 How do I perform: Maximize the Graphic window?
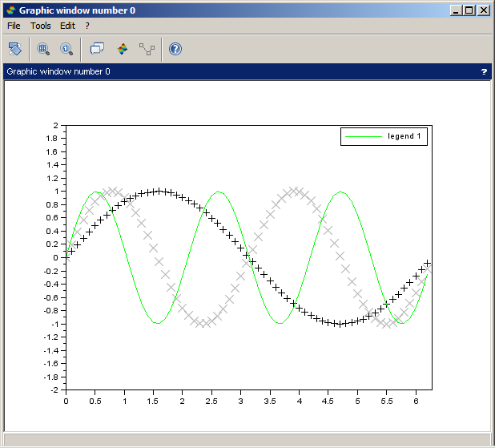(469, 10)
